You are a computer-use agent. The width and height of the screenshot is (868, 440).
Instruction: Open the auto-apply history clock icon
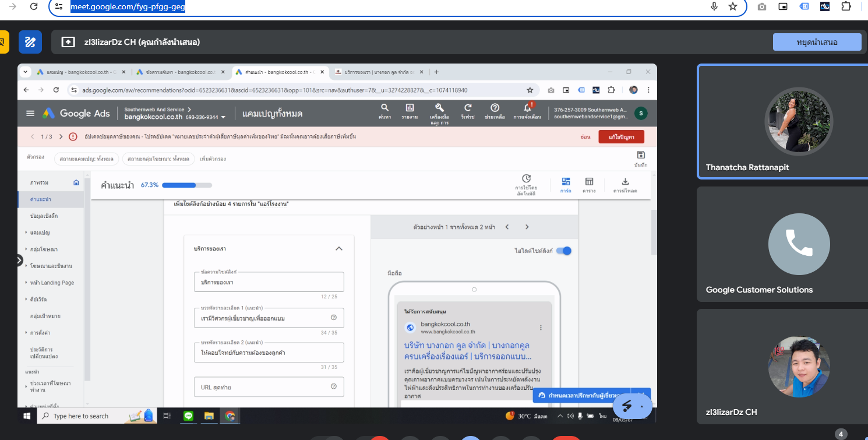coord(525,179)
